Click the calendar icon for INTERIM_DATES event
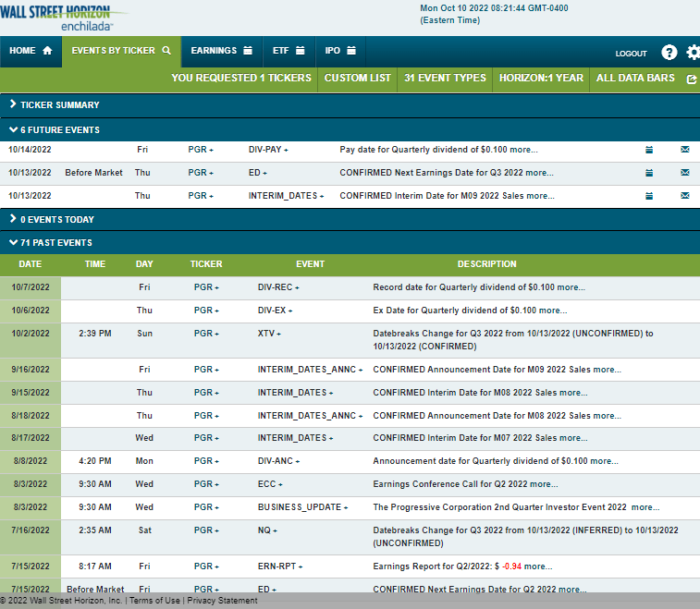The image size is (700, 609). pos(649,196)
